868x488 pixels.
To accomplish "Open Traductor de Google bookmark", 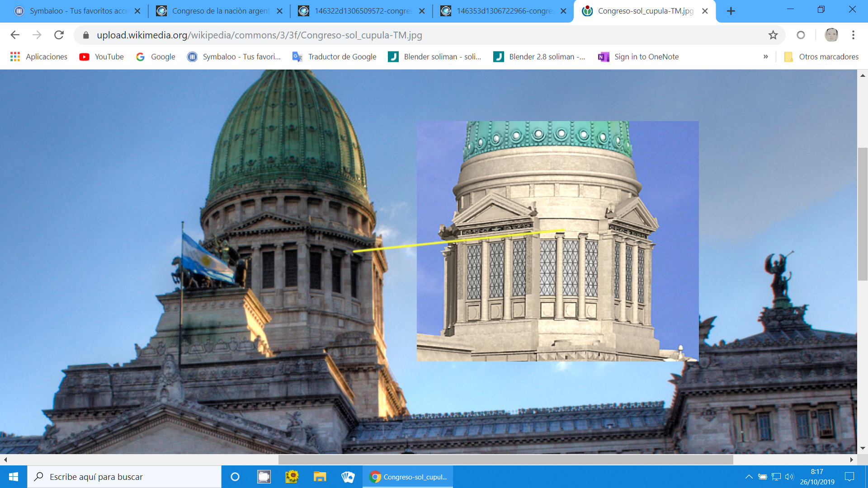I will [335, 56].
